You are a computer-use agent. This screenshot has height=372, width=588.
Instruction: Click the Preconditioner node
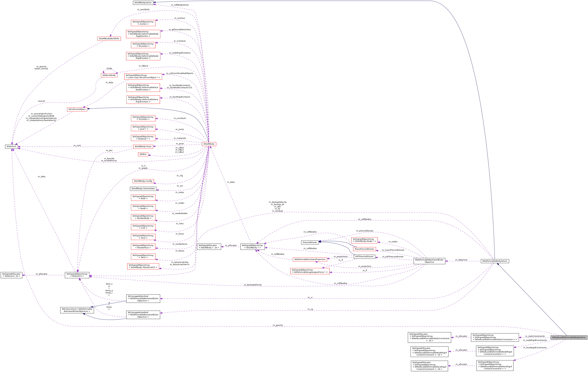click(x=310, y=242)
